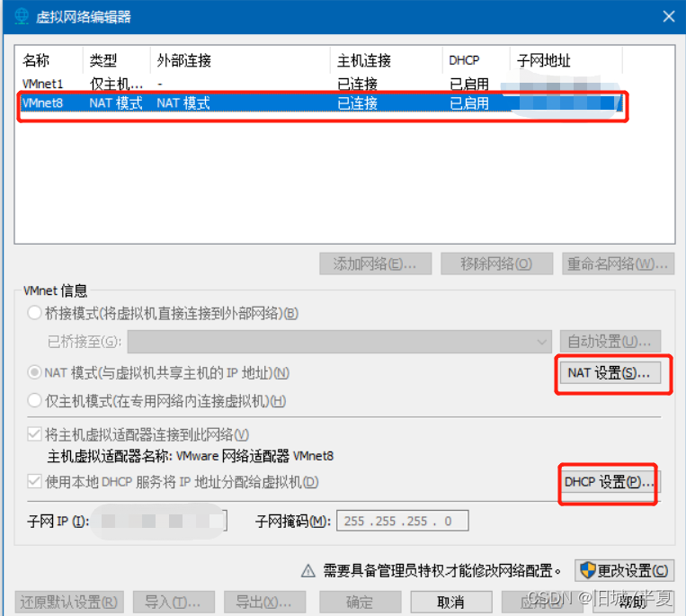Click 主机虚拟适配器名称 VMnet8 text
Image resolution: width=686 pixels, height=616 pixels.
pos(191,456)
